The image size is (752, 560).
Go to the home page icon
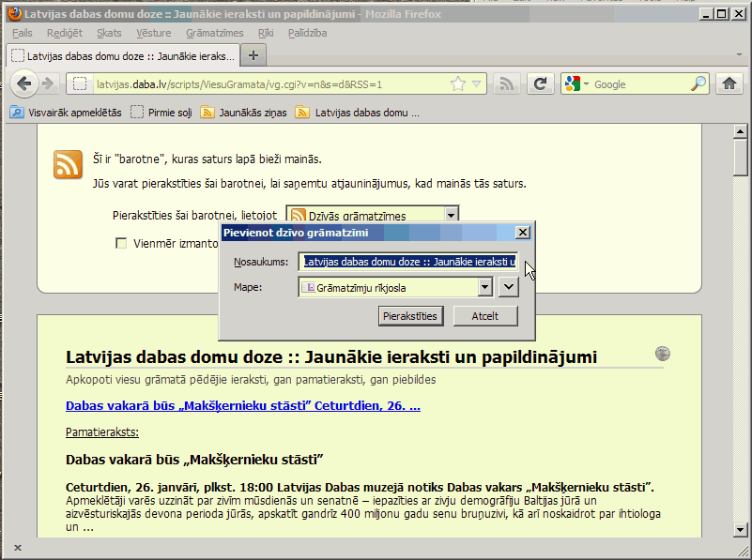[729, 84]
